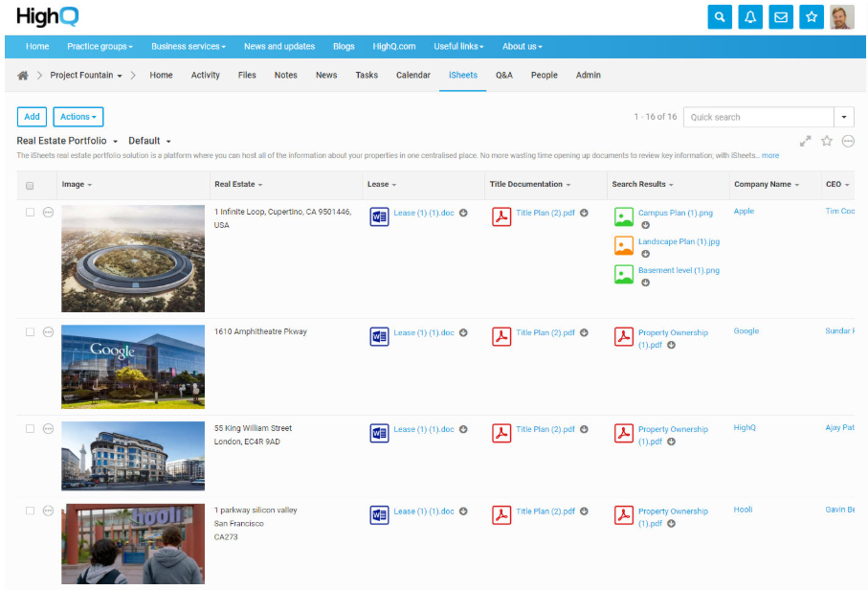Download the Lease document in the Apple row
The image size is (868, 590).
(x=463, y=213)
